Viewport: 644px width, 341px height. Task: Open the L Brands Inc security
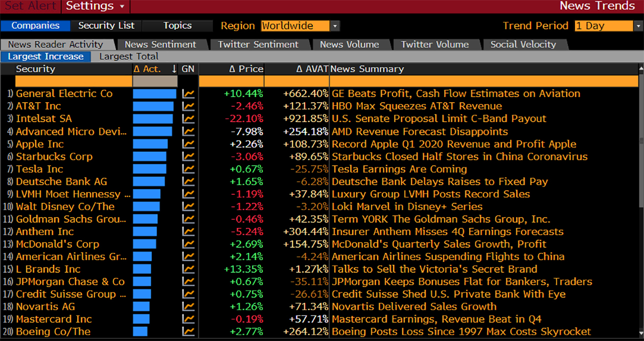(48, 269)
